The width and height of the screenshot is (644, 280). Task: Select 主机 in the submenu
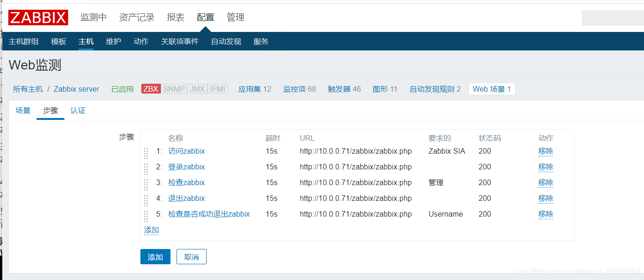coord(86,41)
